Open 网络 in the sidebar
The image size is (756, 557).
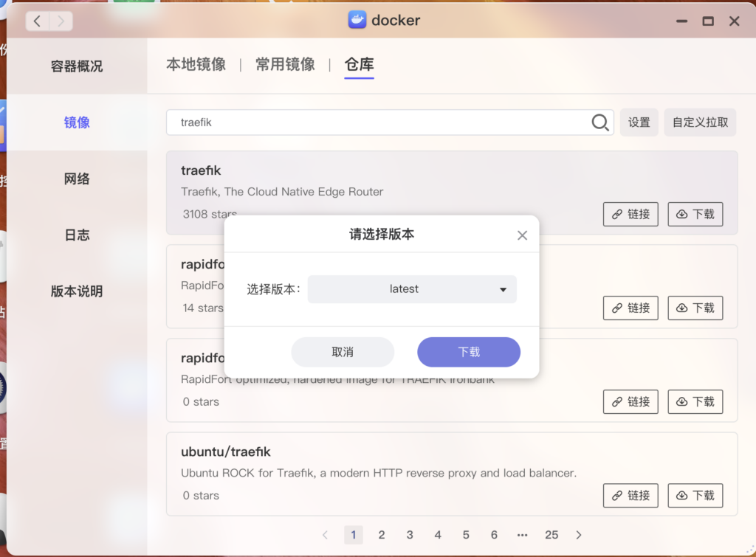[x=77, y=179]
